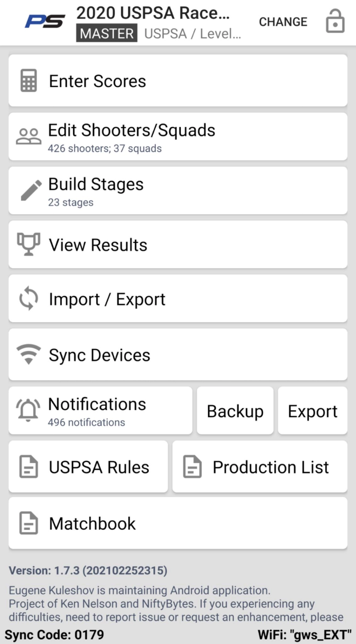Screen dimensions: 356x644
Task: Tap the MASTER device badge
Action: [x=107, y=33]
